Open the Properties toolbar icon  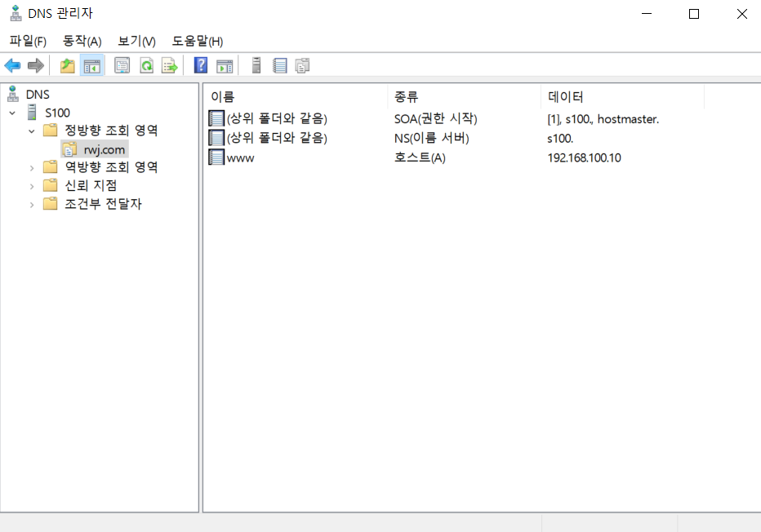[122, 65]
